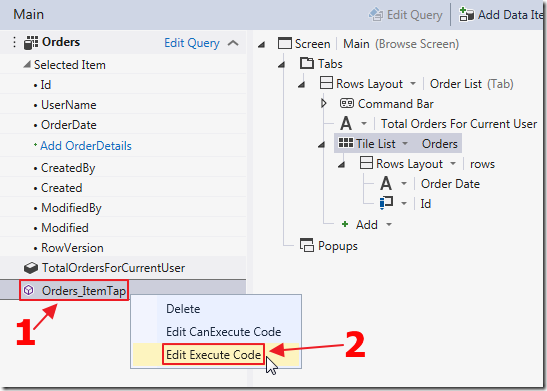The height and width of the screenshot is (391, 547).
Task: Open the Tile List control type dropdown
Action: (405, 143)
